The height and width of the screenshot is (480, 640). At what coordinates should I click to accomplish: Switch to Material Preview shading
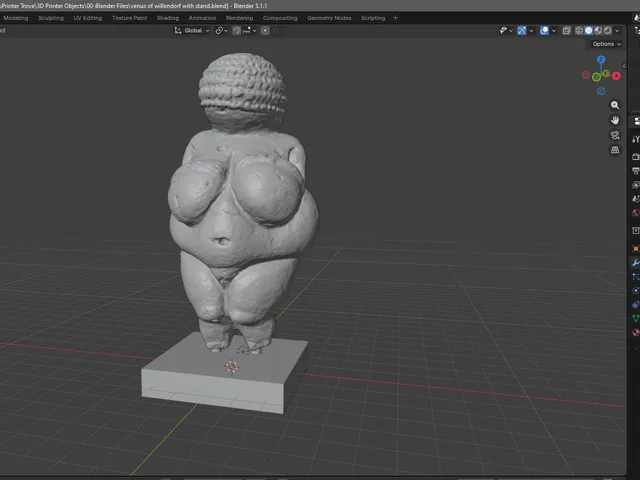pos(598,31)
